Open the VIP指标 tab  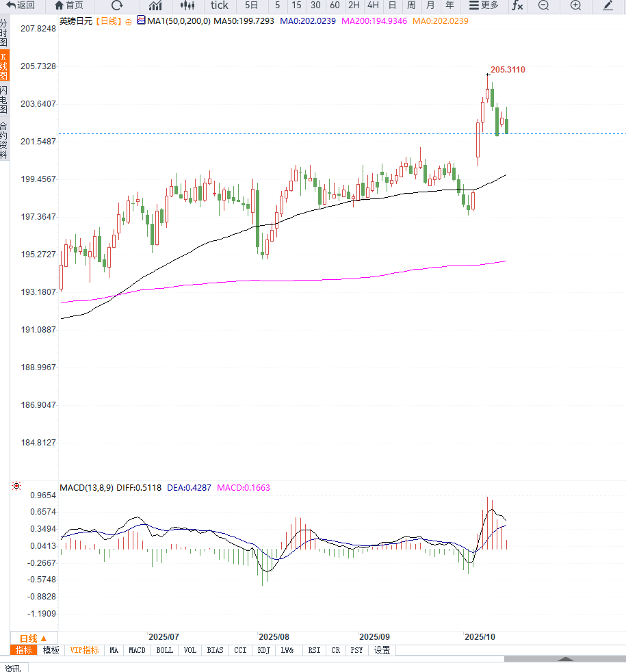tap(84, 650)
